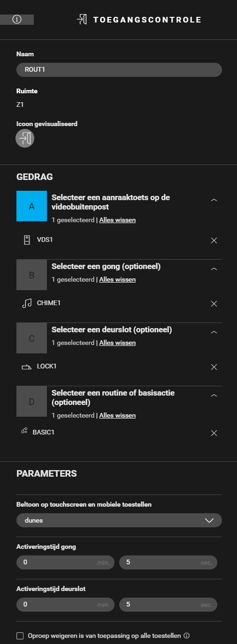Image resolution: width=237 pixels, height=644 pixels.
Task: Remove BASIC1 with its X icon
Action: pyautogui.click(x=214, y=433)
